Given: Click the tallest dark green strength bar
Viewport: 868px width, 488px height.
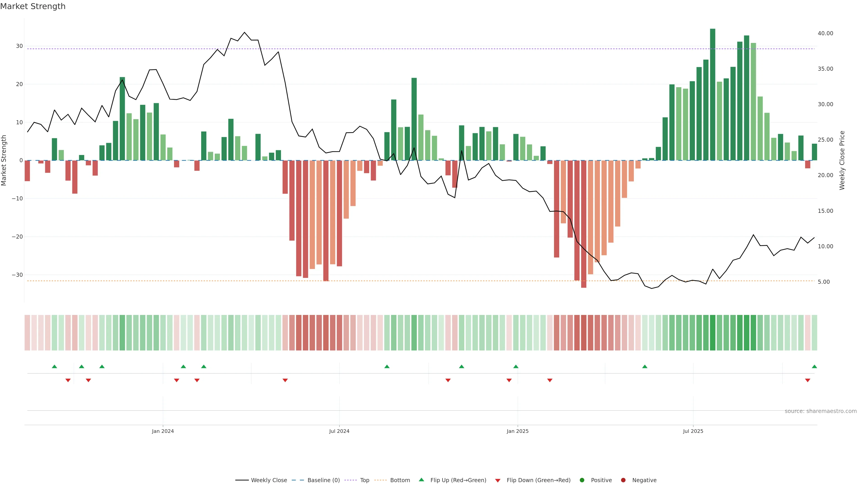Looking at the screenshot, I should tap(713, 94).
